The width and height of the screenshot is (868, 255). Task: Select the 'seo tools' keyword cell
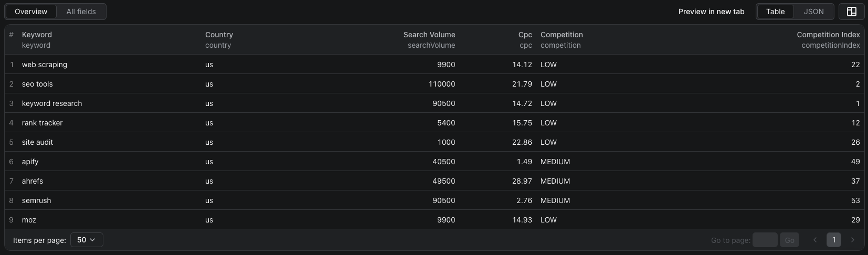[37, 84]
